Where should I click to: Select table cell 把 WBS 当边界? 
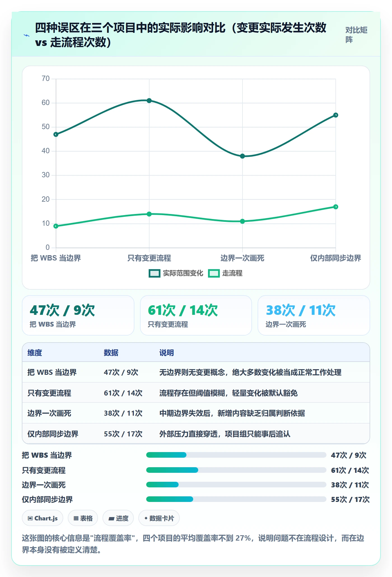(x=52, y=372)
